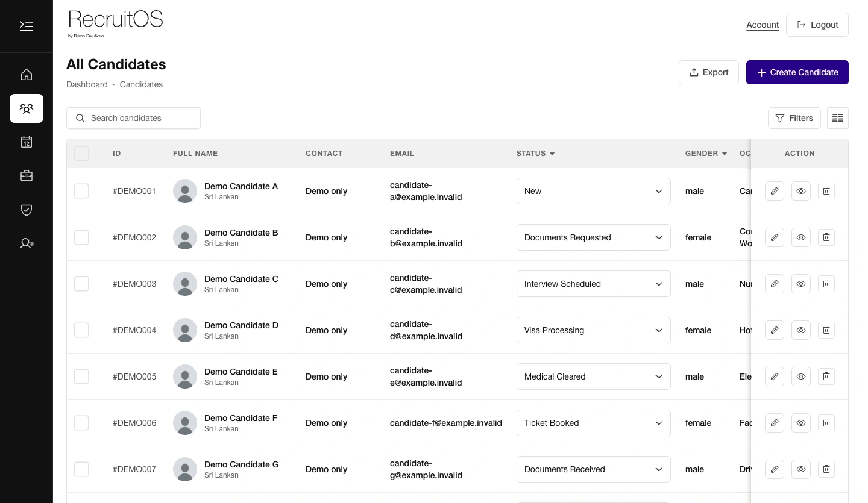View Demo Candidate D with eye icon

click(x=801, y=330)
